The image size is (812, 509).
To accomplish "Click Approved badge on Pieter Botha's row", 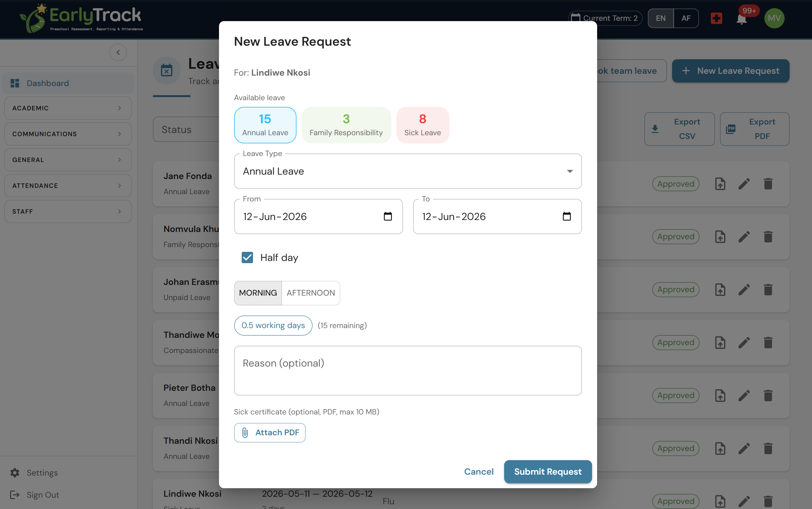I will (676, 396).
